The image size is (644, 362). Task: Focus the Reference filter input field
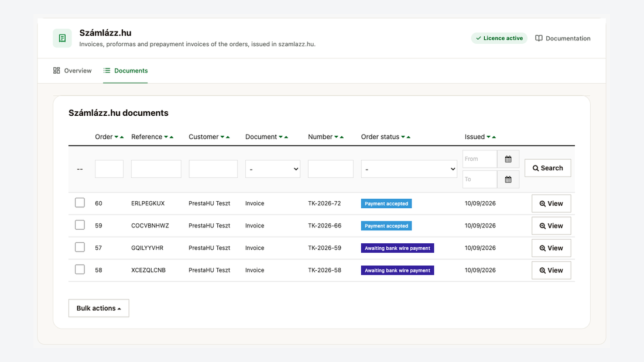pos(156,168)
